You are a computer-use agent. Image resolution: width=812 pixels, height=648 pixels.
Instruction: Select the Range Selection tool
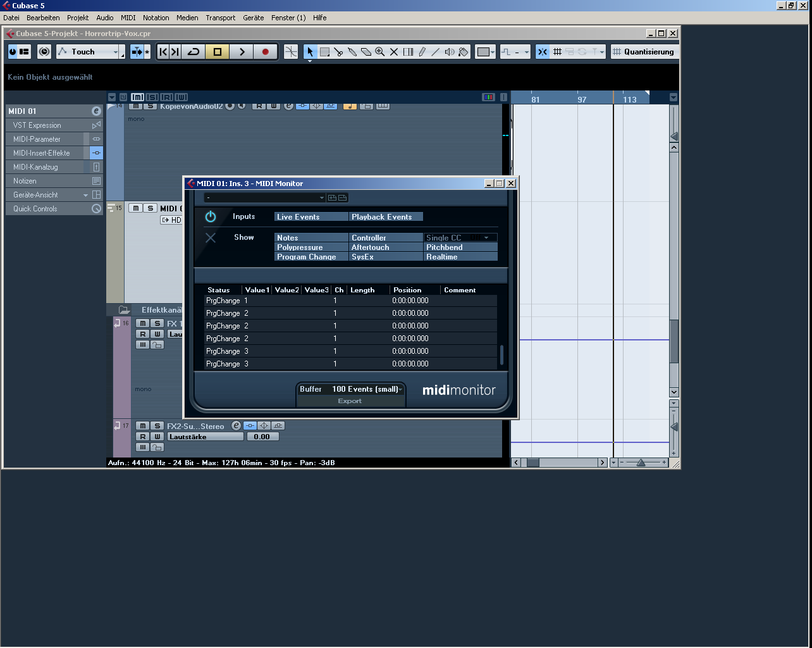pos(324,52)
